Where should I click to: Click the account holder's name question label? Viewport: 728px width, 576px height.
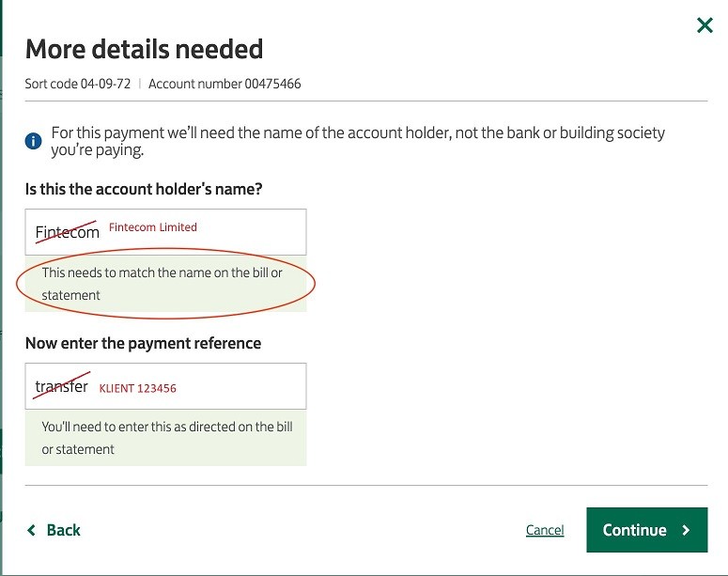pyautogui.click(x=144, y=189)
